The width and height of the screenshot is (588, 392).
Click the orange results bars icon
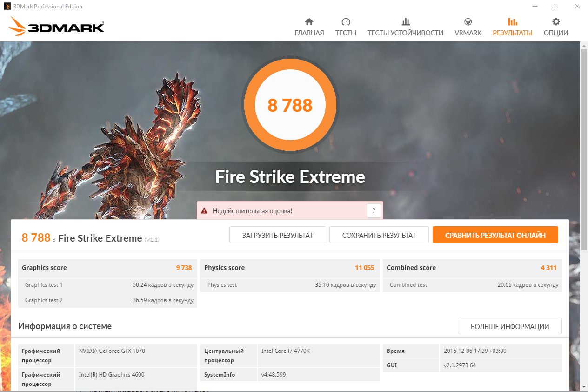click(x=513, y=21)
